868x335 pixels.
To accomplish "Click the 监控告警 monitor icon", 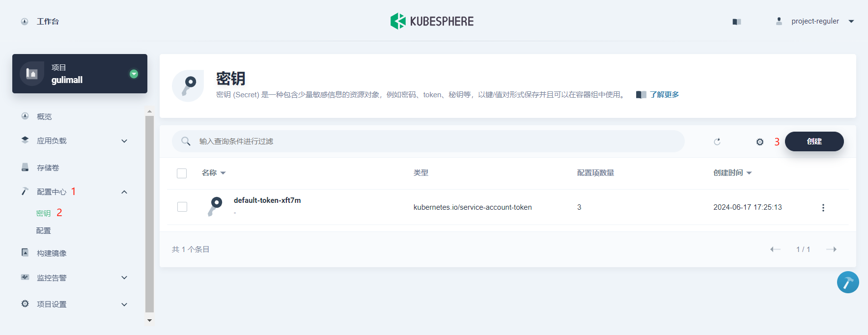I will pyautogui.click(x=25, y=277).
